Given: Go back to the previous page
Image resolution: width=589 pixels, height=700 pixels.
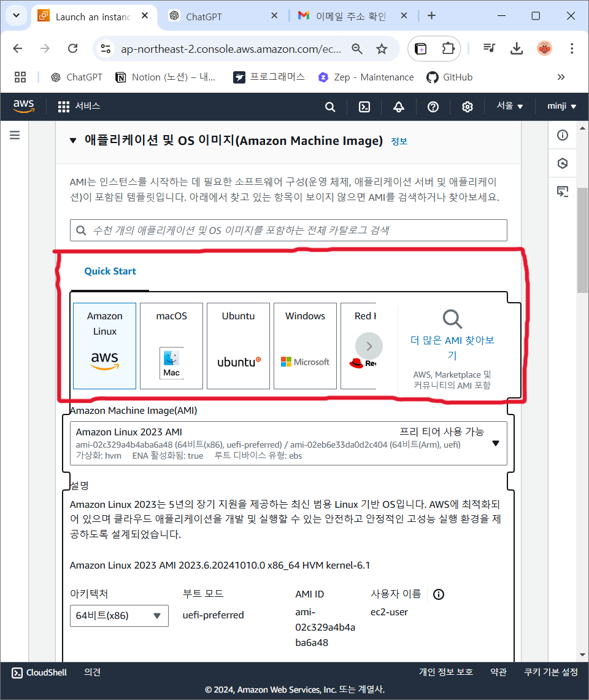Looking at the screenshot, I should (18, 49).
